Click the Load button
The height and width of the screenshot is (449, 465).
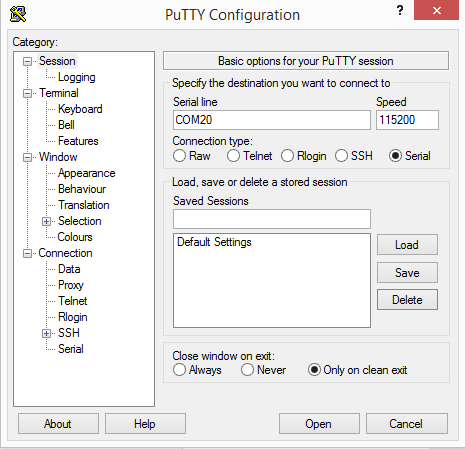[x=407, y=245]
